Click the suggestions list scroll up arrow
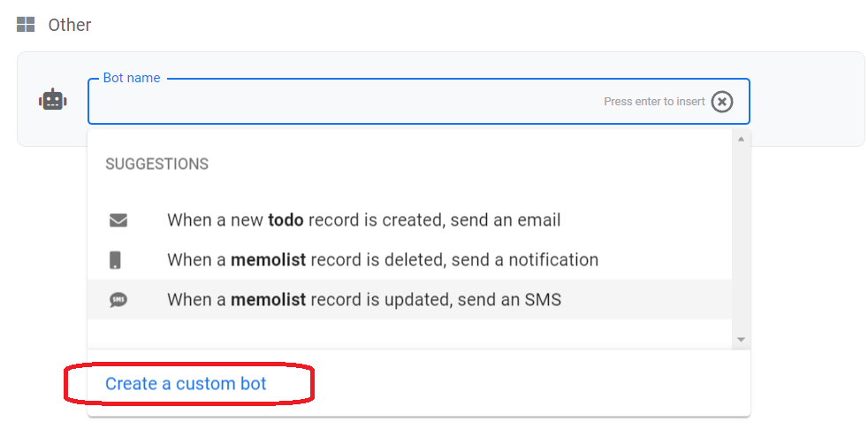This screenshot has width=868, height=422. tap(741, 139)
